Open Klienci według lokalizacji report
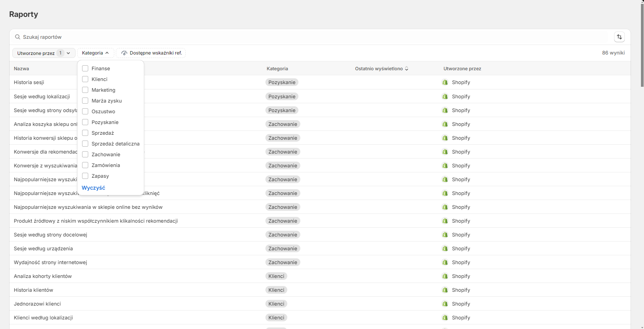The width and height of the screenshot is (644, 329). point(43,317)
